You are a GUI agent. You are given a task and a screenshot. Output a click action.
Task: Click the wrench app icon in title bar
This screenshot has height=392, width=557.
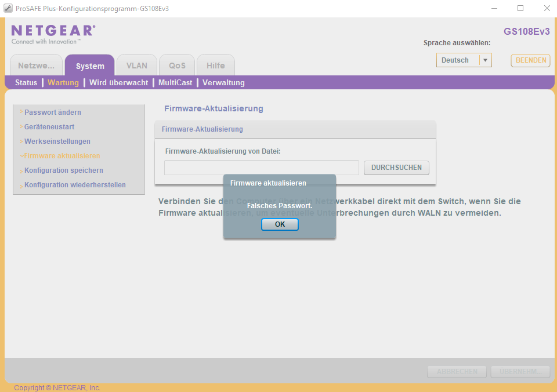[x=8, y=8]
